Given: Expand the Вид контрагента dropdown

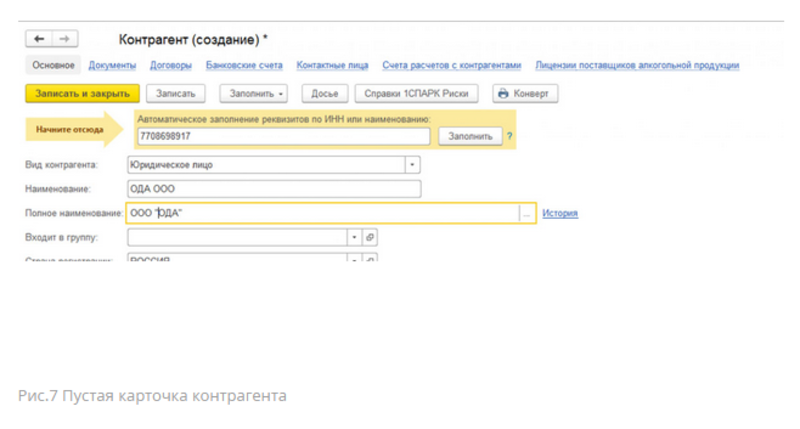Looking at the screenshot, I should [x=412, y=165].
